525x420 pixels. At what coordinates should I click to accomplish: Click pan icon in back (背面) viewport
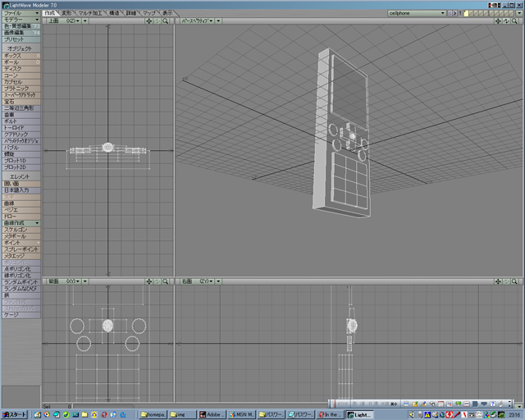pos(149,281)
